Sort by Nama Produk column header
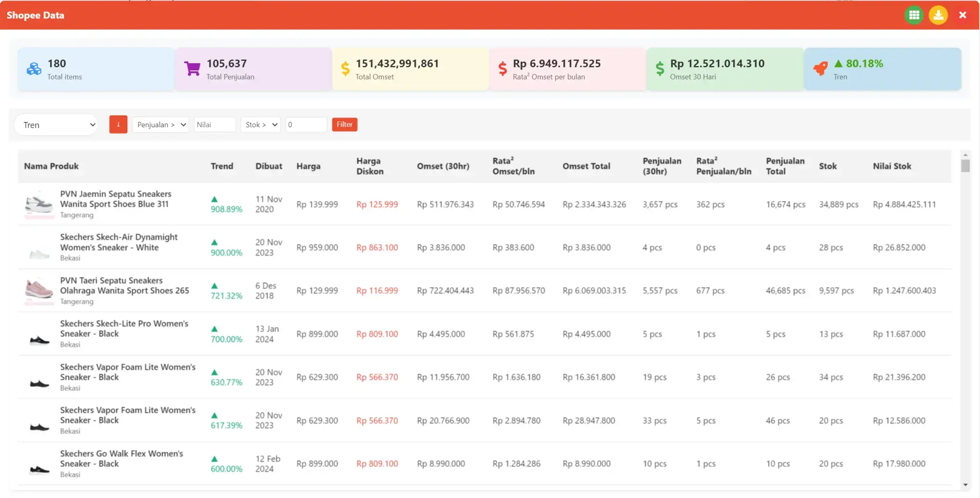The height and width of the screenshot is (498, 980). [51, 166]
